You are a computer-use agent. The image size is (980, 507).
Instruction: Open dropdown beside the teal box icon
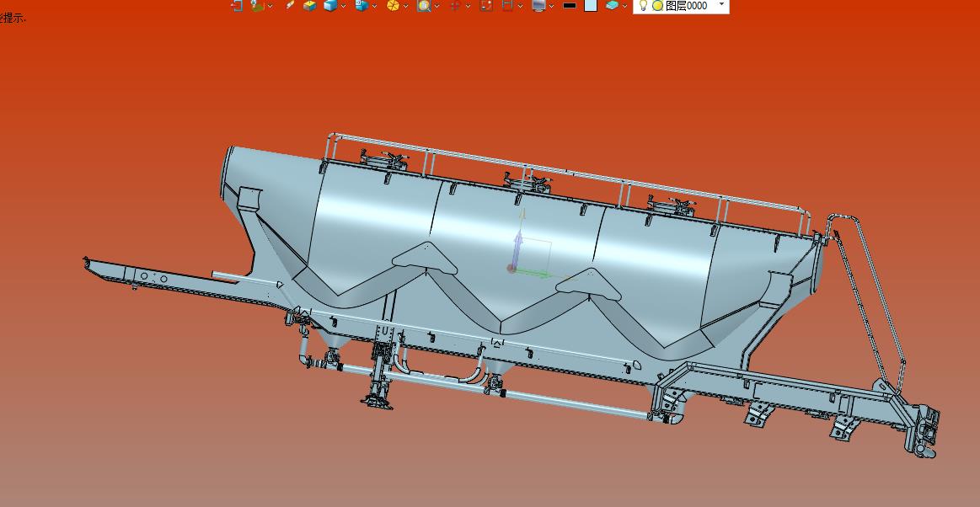coord(624,6)
